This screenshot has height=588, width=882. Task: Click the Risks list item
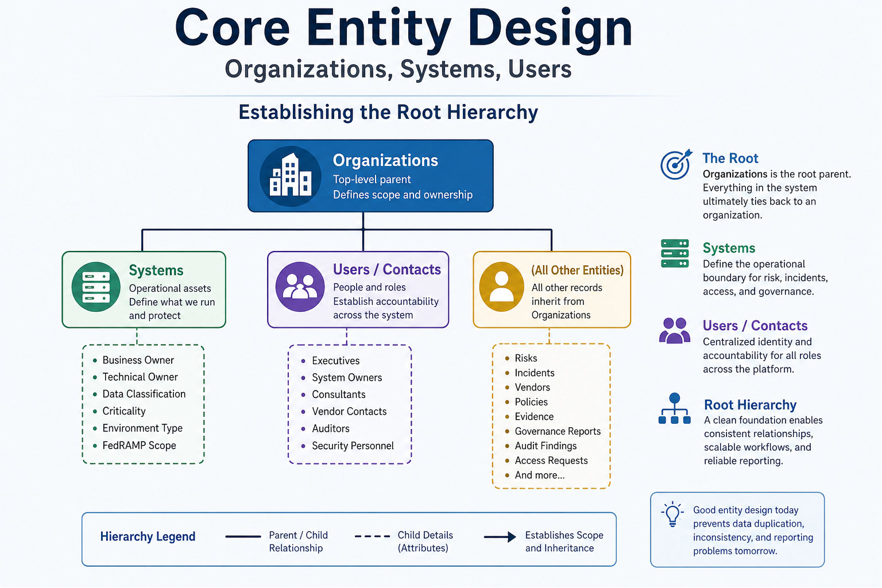pyautogui.click(x=526, y=358)
